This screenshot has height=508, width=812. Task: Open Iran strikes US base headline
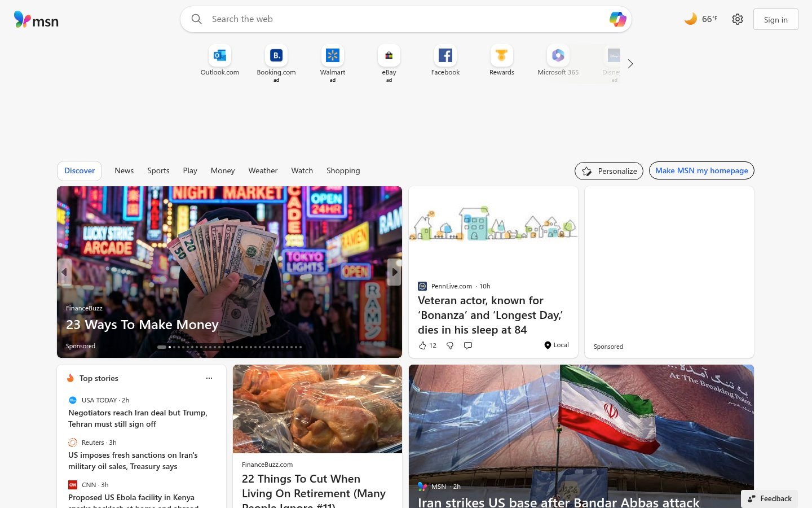pyautogui.click(x=558, y=502)
